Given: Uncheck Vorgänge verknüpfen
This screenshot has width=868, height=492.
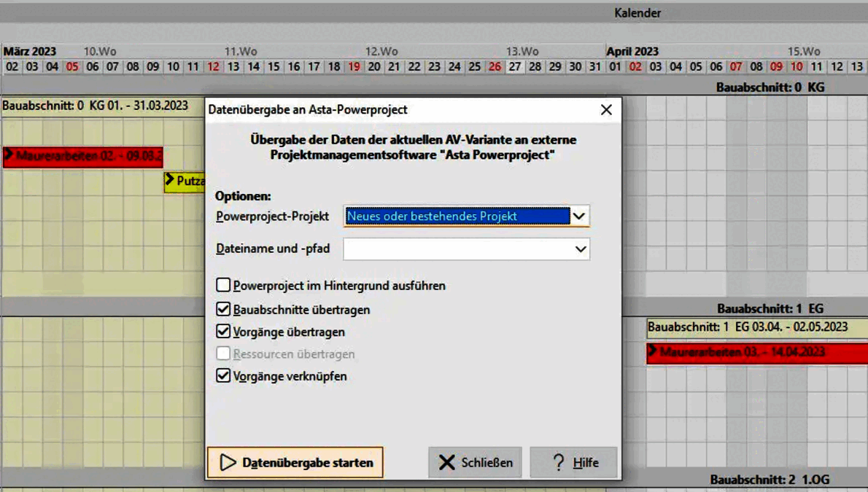Looking at the screenshot, I should click(x=223, y=375).
